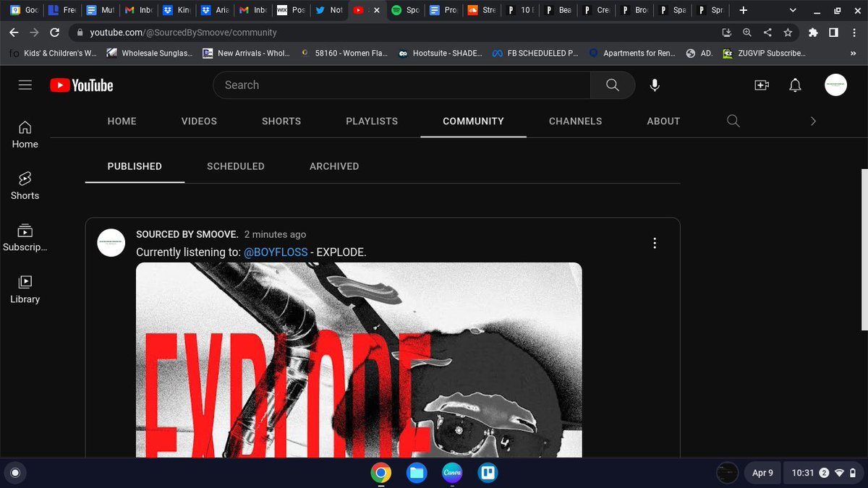Open Chrome from the shelf
868x488 pixels.
coord(381,473)
